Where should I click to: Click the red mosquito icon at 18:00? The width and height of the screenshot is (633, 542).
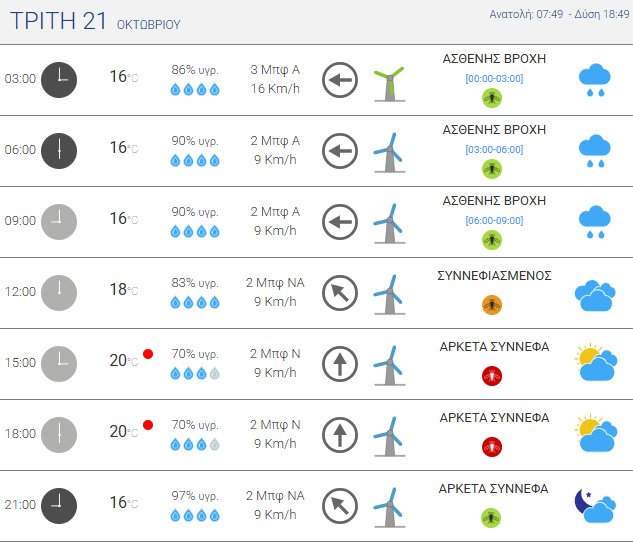(492, 446)
